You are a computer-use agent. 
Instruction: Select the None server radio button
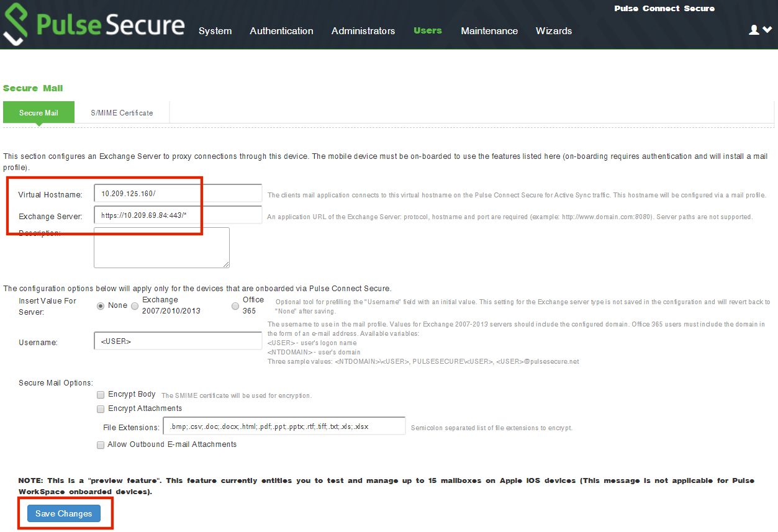[x=101, y=306]
